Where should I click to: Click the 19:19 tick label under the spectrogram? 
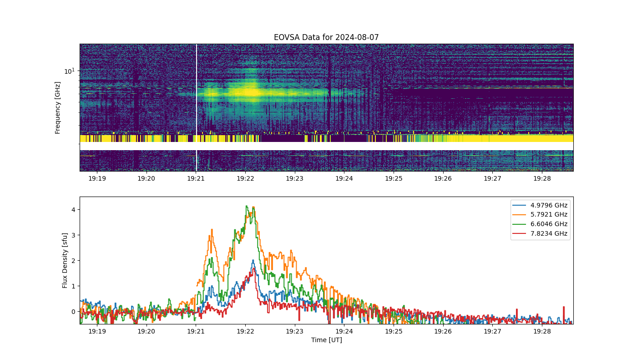click(96, 179)
